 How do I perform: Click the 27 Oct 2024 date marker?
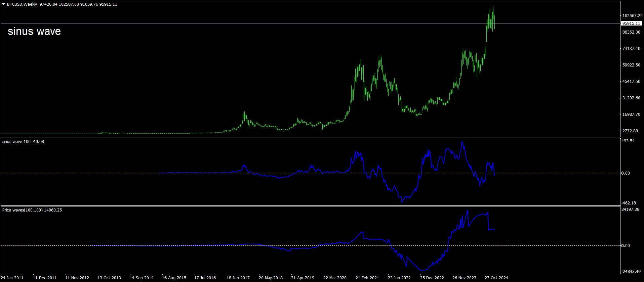coord(496,278)
